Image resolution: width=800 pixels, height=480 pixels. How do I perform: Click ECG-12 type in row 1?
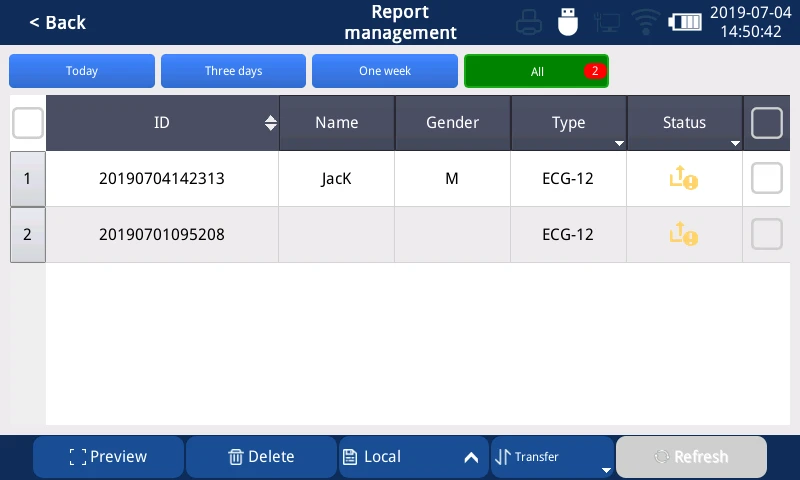click(568, 179)
